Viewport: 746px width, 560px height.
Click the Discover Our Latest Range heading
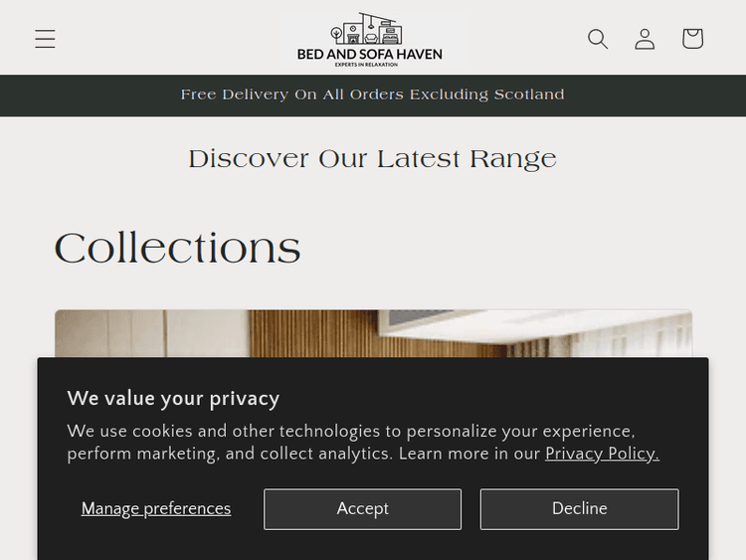coord(372,159)
